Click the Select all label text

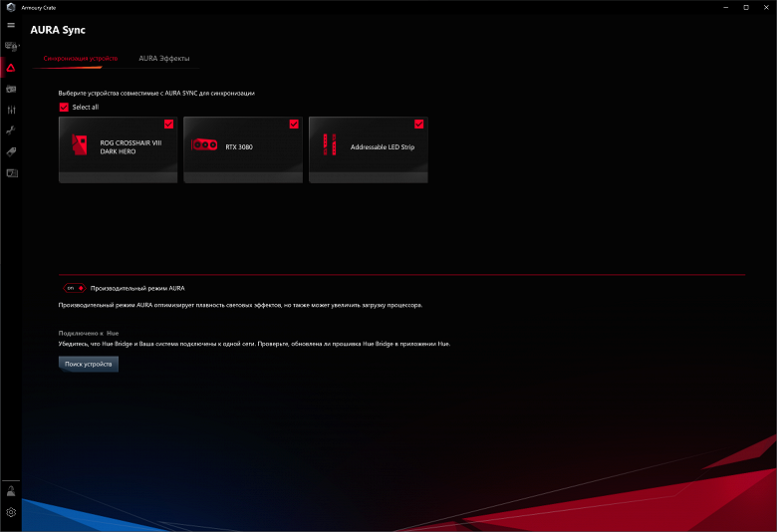[x=86, y=107]
